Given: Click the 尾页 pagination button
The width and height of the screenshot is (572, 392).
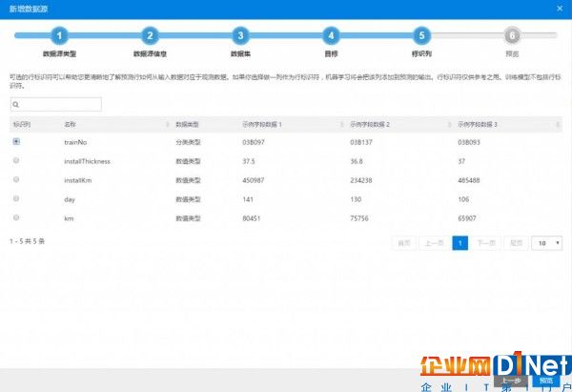Looking at the screenshot, I should (516, 243).
